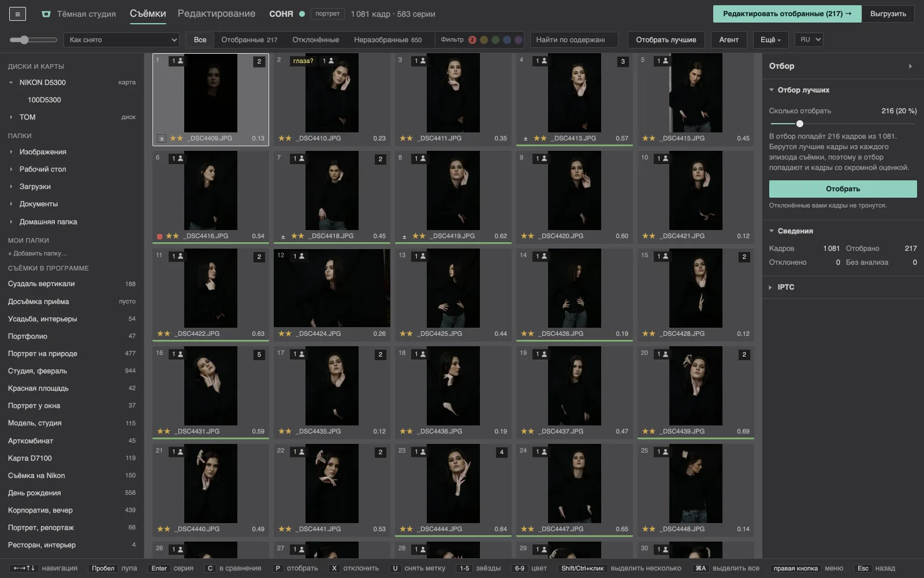Click the series badge 2 on _DSC4422.JPG
924x578 pixels.
pyautogui.click(x=259, y=257)
